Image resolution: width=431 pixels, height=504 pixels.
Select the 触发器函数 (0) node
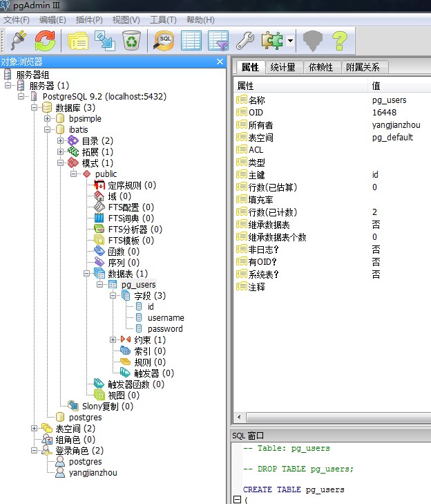(x=136, y=384)
